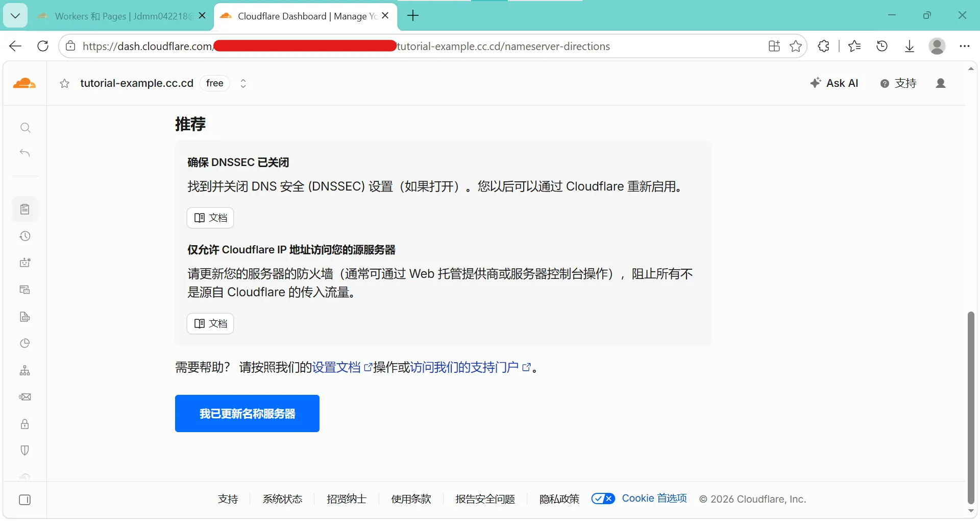Open a new browser tab
980x521 pixels.
click(413, 16)
